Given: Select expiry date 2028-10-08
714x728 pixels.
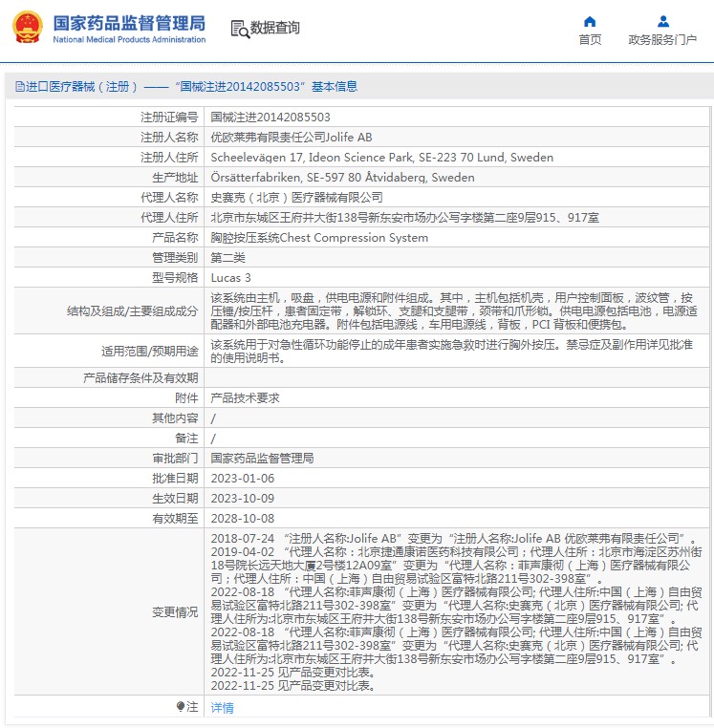Looking at the screenshot, I should click(243, 518).
